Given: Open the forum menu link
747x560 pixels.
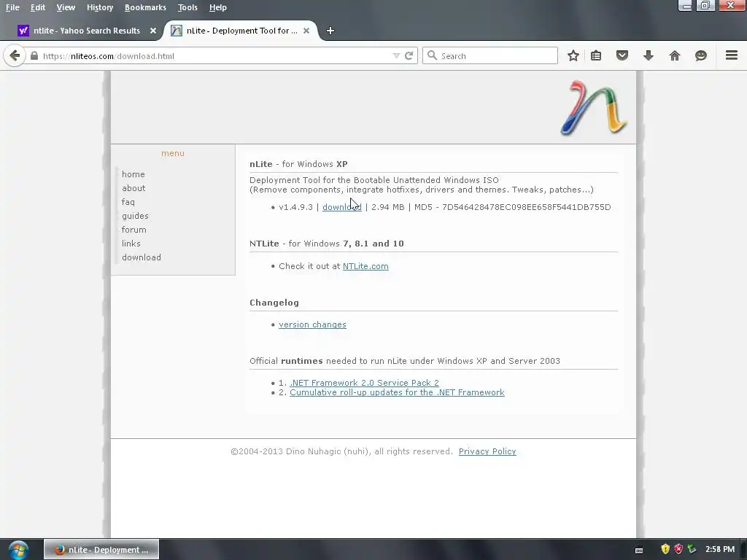Looking at the screenshot, I should (x=134, y=230).
